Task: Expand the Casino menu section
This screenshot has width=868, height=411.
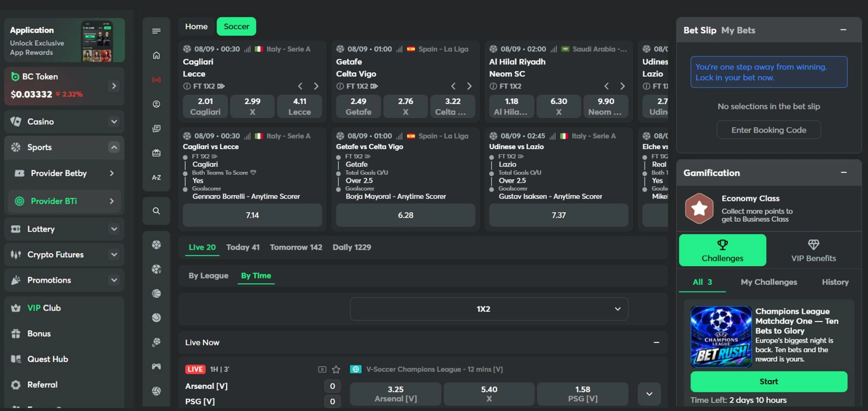Action: pyautogui.click(x=114, y=122)
